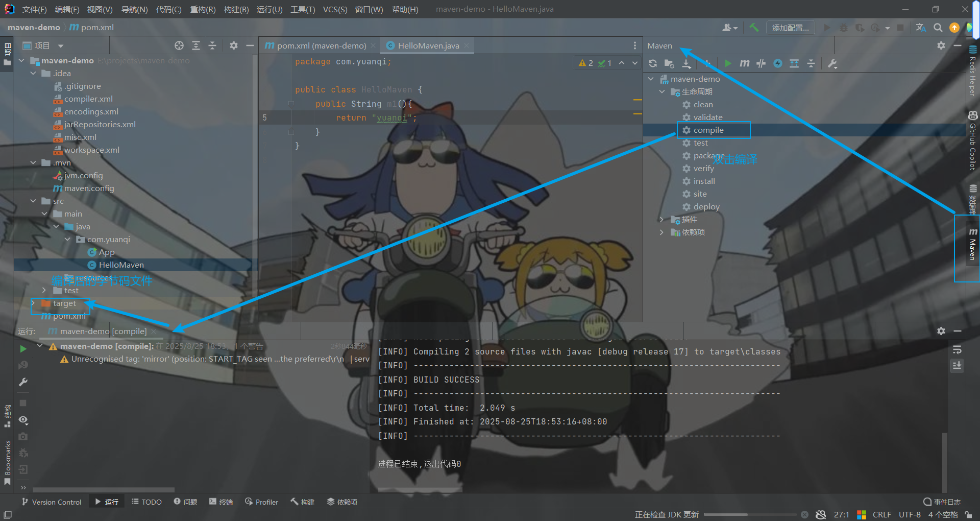Run the selected Maven build
Screen dimensions: 980x521
click(728, 63)
